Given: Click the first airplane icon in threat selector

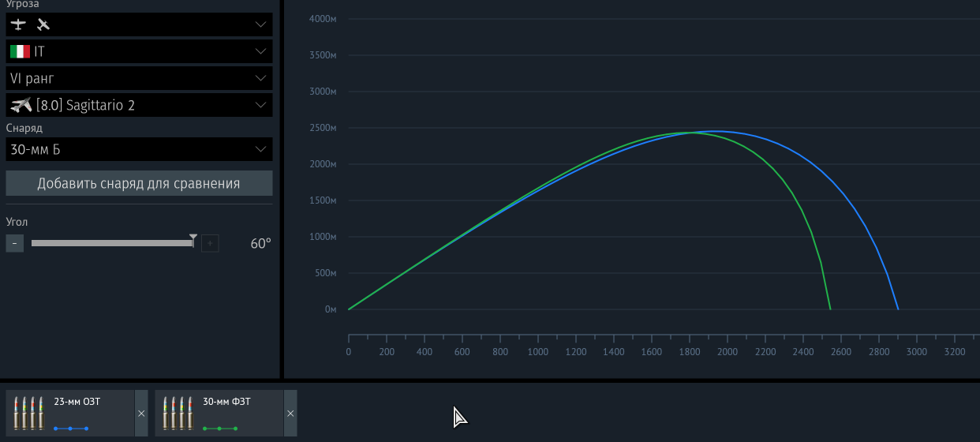Looking at the screenshot, I should [x=17, y=24].
